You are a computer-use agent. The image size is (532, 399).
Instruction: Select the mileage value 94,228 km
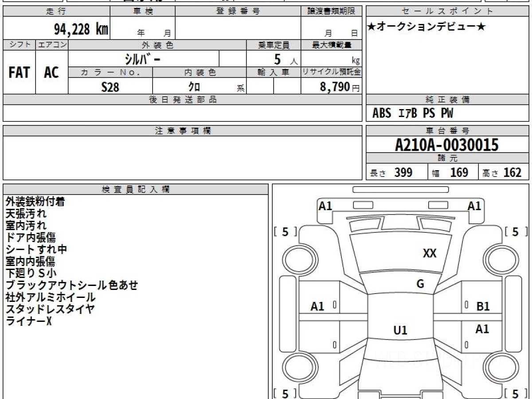(x=81, y=29)
